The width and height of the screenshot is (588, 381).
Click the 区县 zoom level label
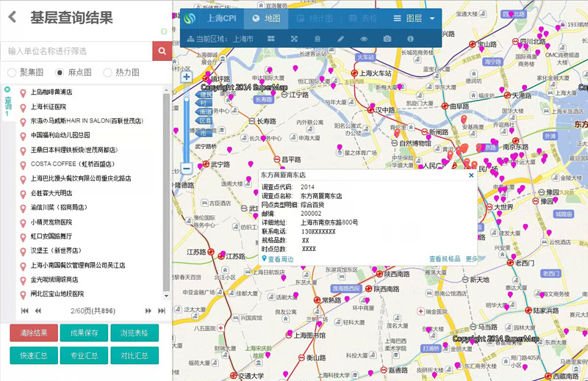pyautogui.click(x=205, y=120)
